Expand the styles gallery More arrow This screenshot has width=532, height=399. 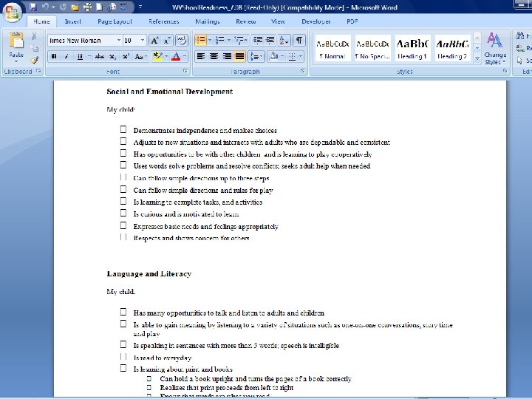(477, 59)
